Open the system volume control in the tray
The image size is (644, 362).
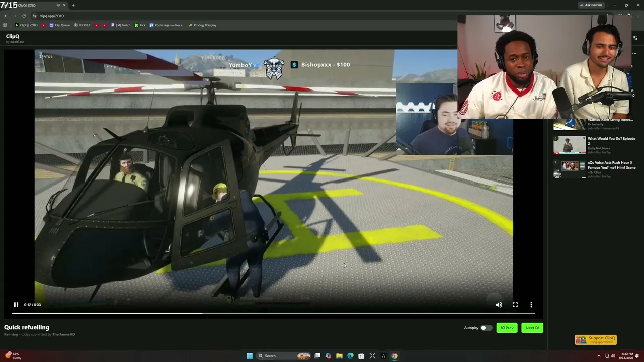[x=613, y=356]
